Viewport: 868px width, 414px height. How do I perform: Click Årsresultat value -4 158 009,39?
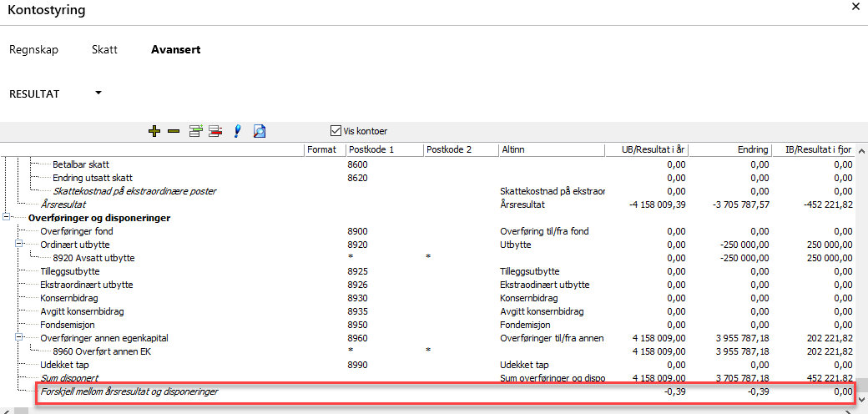click(658, 204)
